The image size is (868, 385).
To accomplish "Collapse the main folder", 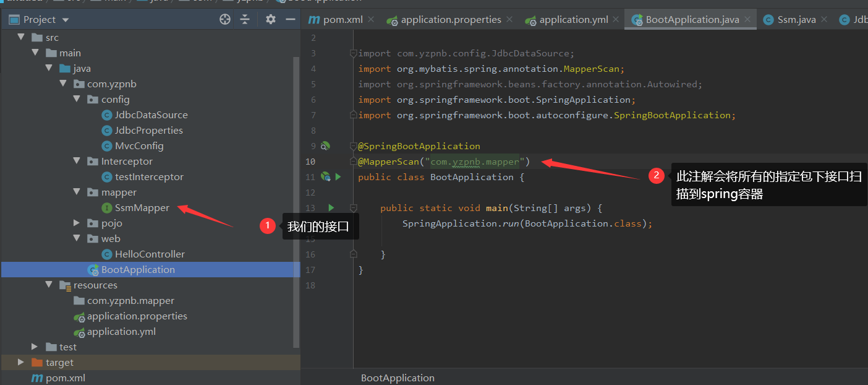I will pyautogui.click(x=35, y=53).
